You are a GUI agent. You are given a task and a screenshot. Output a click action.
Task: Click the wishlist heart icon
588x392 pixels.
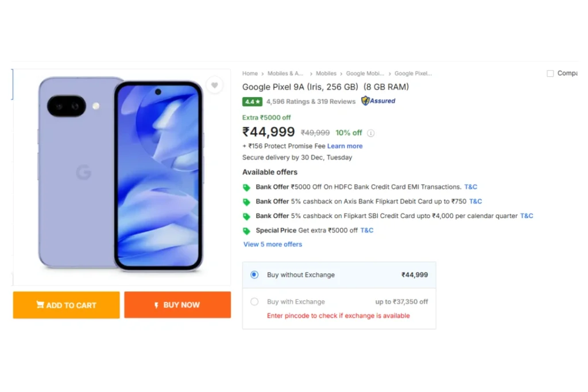tap(214, 86)
